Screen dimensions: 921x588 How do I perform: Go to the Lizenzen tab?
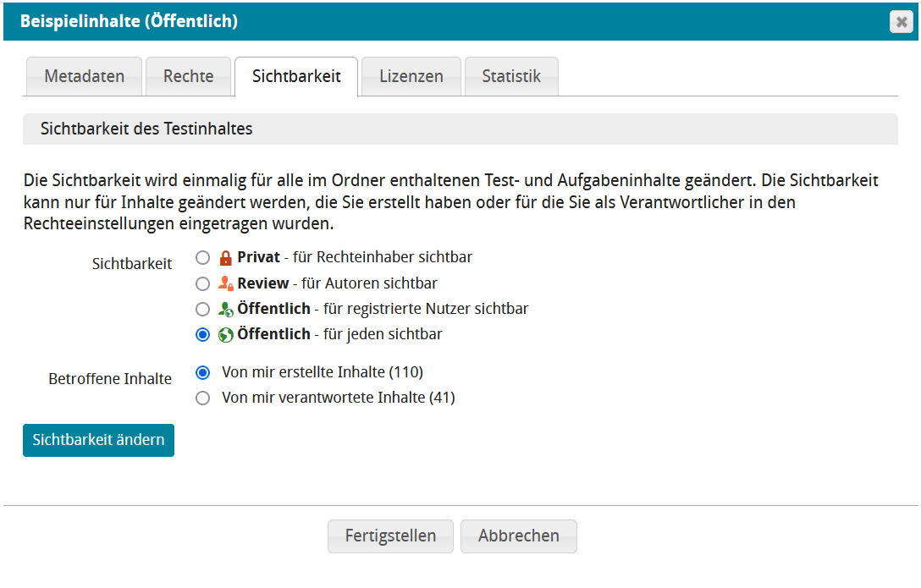click(x=411, y=76)
